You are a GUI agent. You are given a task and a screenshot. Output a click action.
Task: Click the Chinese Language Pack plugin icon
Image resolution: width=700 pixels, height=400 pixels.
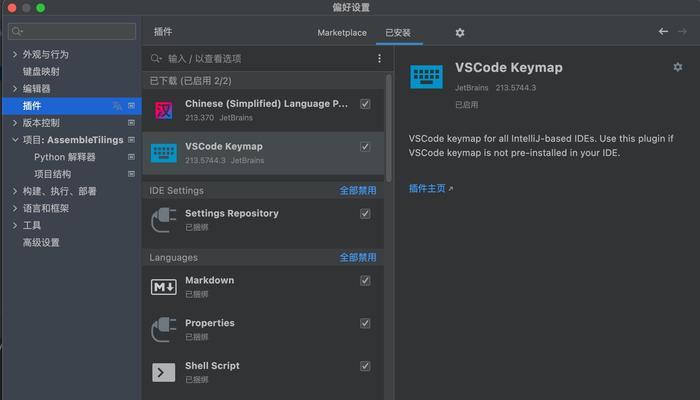164,110
